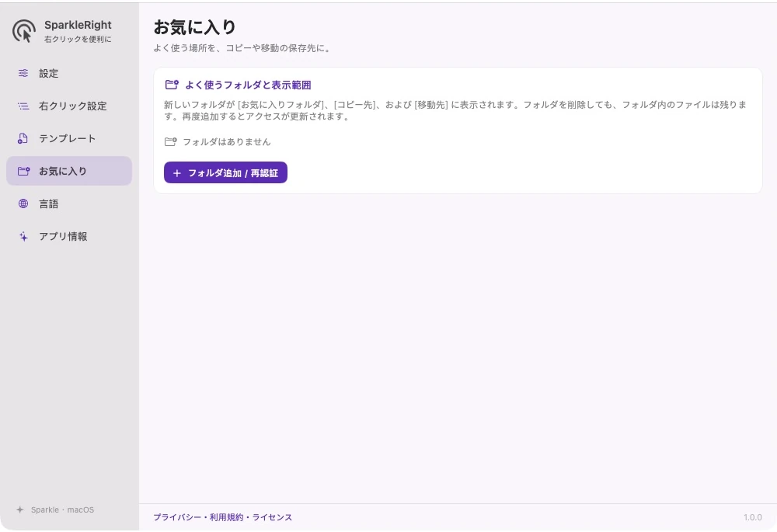
Task: Click the SparkleRight app name text
Action: pos(78,25)
